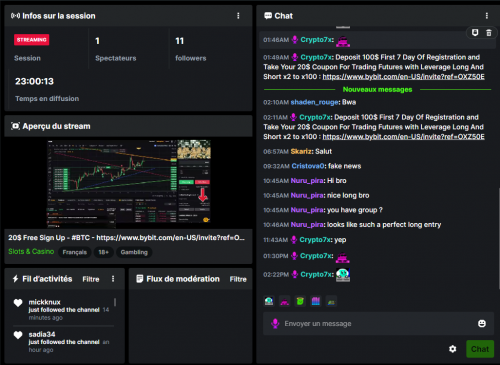The image size is (500, 365).
Task: Open Chat panel options menu
Action: (487, 16)
